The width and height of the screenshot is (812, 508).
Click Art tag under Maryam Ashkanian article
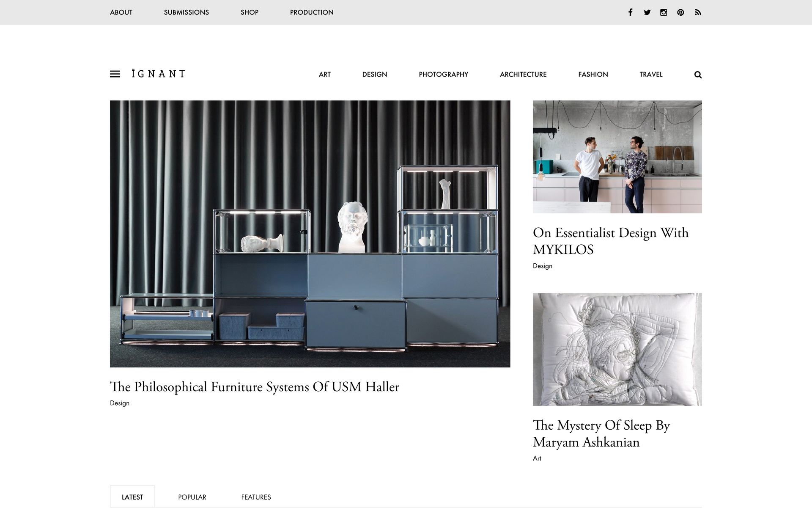tap(537, 458)
